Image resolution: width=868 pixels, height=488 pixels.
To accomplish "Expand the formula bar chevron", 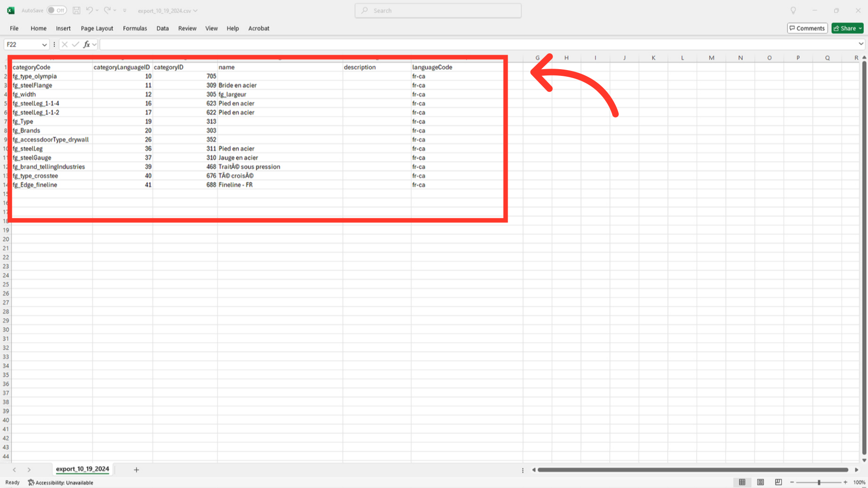I will (x=861, y=44).
